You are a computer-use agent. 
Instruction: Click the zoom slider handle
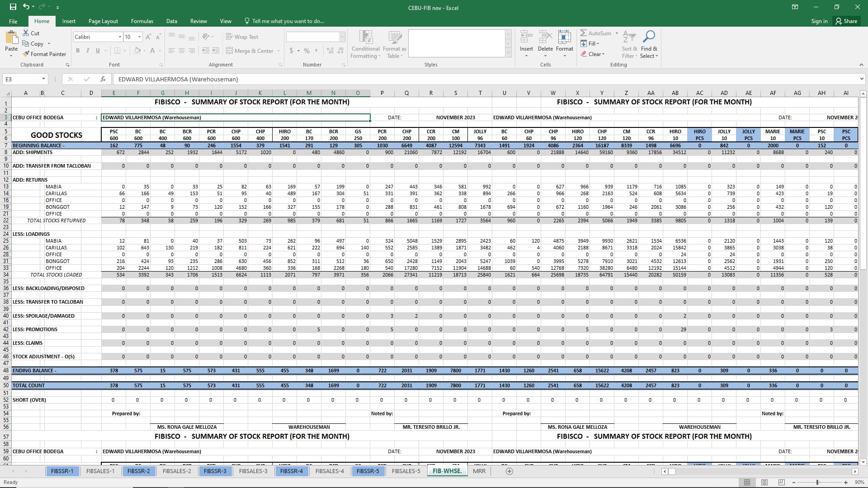[817, 483]
